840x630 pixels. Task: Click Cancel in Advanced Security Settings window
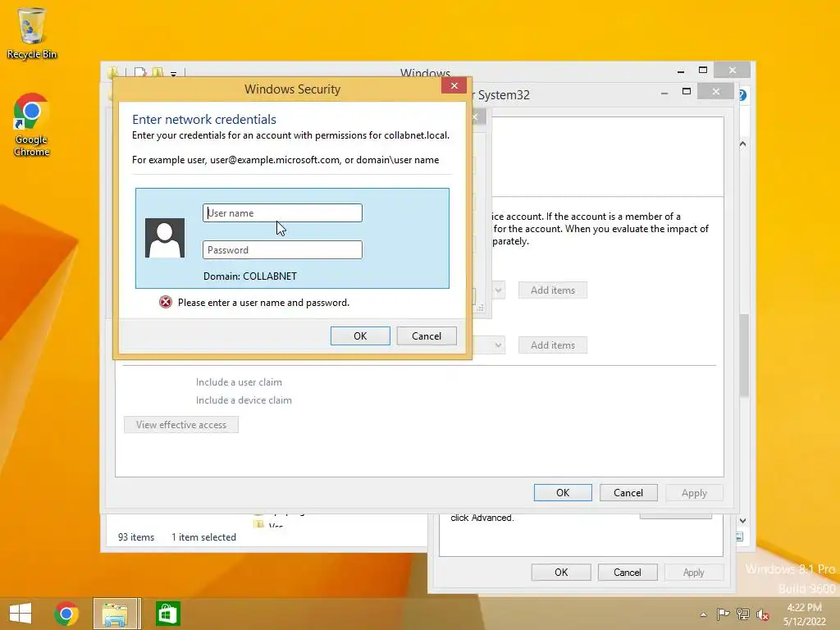628,493
